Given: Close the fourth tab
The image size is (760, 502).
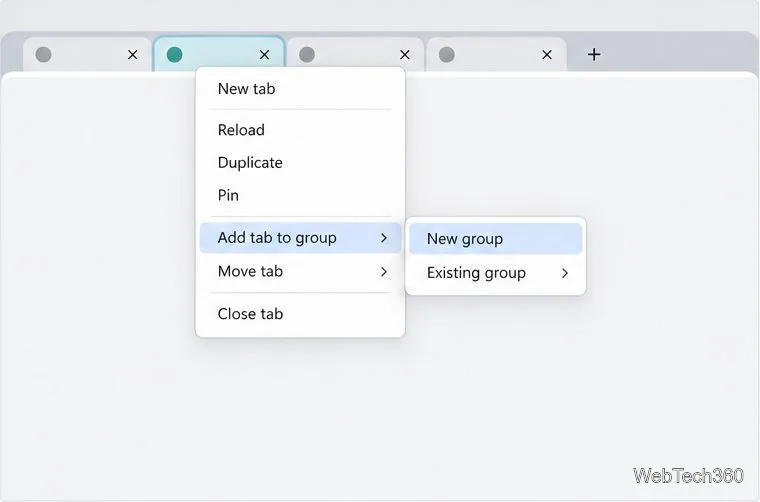Looking at the screenshot, I should pos(547,55).
